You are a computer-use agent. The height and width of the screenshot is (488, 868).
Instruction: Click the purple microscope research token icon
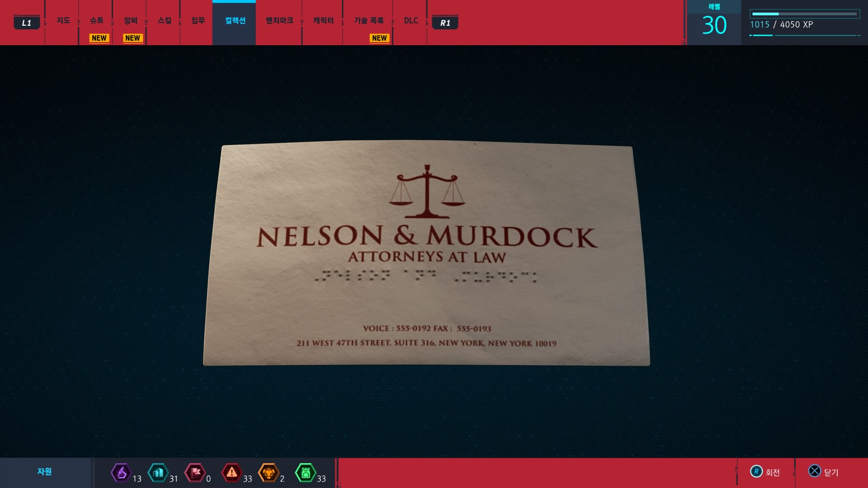121,473
